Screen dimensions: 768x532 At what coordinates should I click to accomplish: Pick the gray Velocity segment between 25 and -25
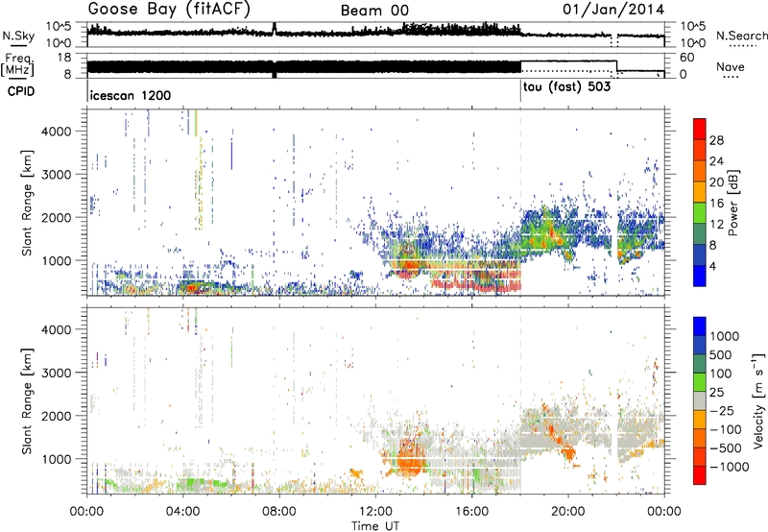click(x=700, y=400)
